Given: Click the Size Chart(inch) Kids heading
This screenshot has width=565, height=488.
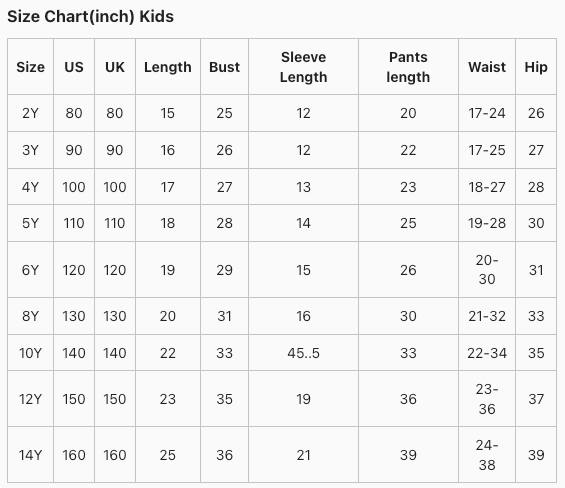Looking at the screenshot, I should click(90, 17).
